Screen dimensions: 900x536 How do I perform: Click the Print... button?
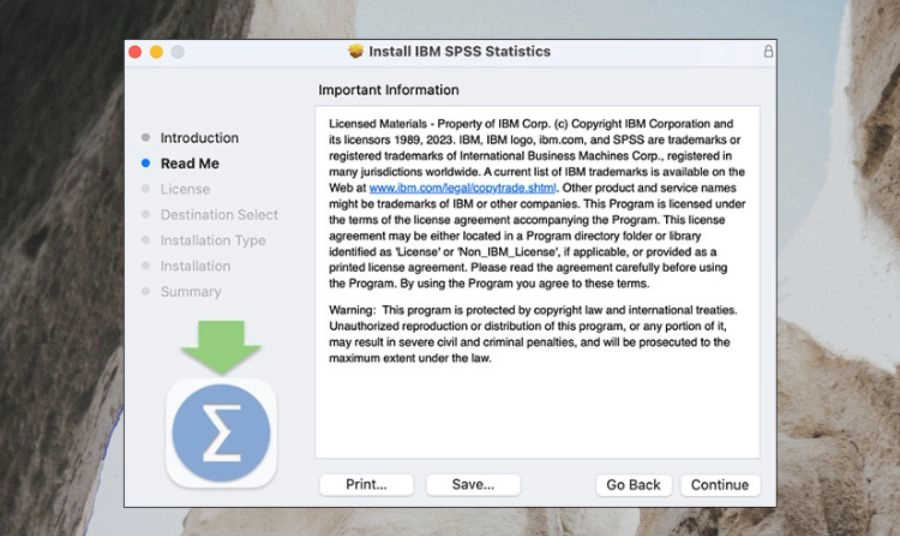pos(366,485)
